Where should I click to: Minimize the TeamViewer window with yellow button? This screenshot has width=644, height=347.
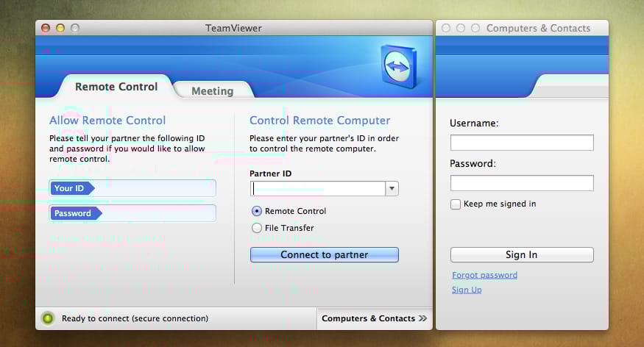(60, 28)
